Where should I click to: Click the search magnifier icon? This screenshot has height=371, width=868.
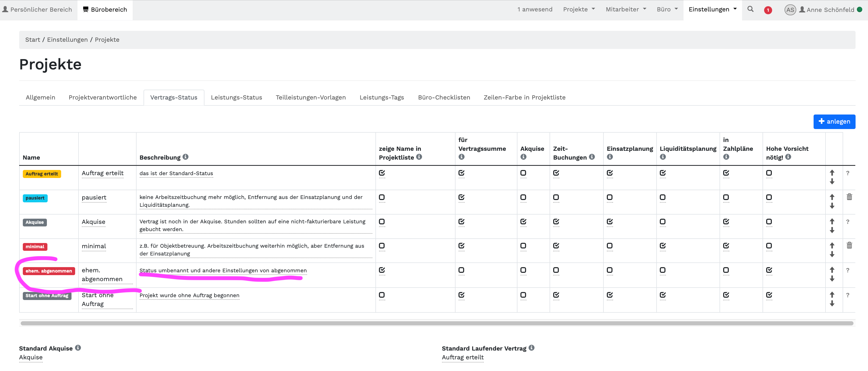pos(750,9)
